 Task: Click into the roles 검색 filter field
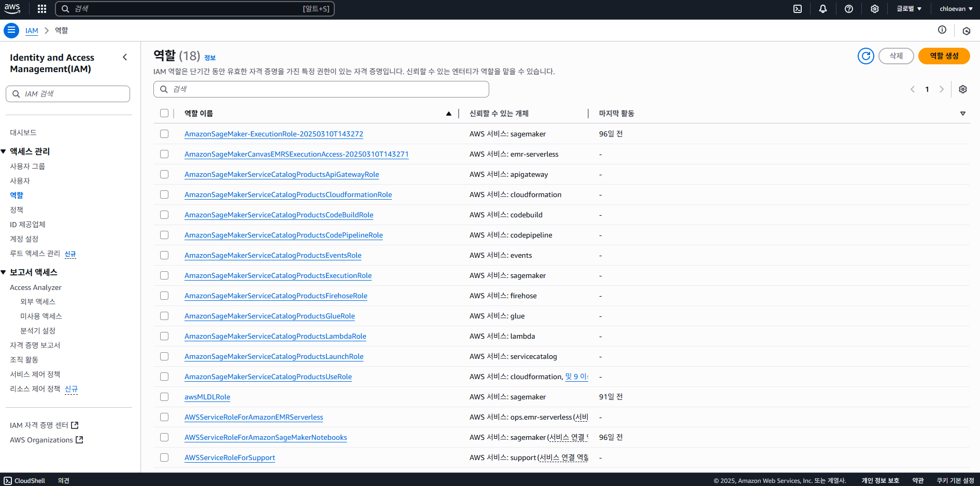coord(321,89)
